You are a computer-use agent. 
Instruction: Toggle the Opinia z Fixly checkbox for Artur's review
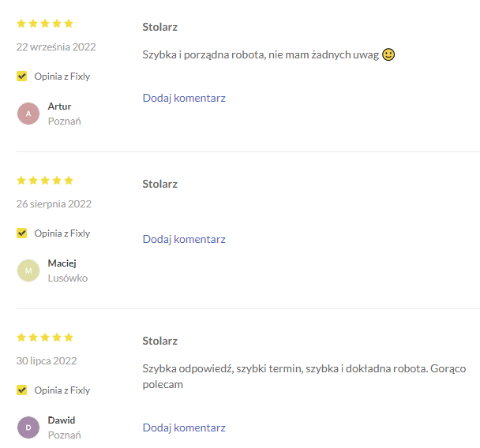(22, 77)
